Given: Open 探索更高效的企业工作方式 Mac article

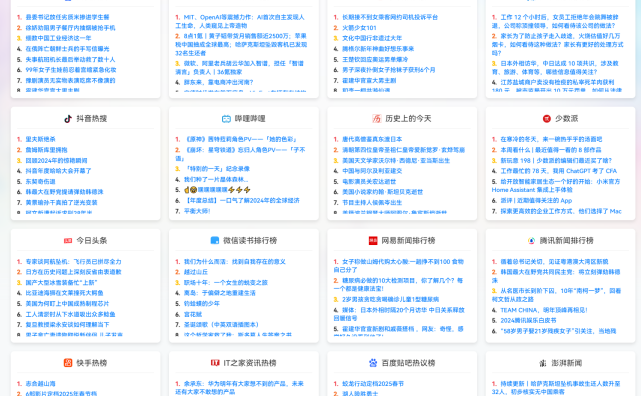Looking at the screenshot, I should pos(561,211).
